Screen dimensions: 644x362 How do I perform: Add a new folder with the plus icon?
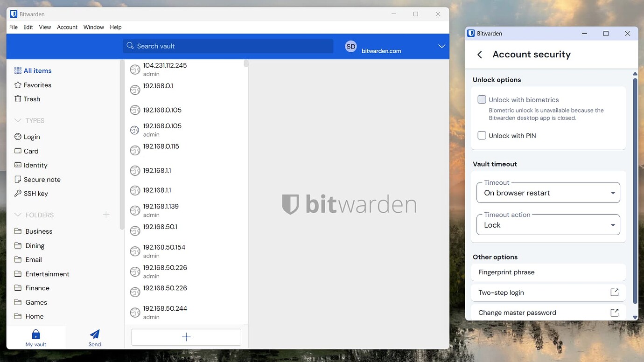(106, 215)
